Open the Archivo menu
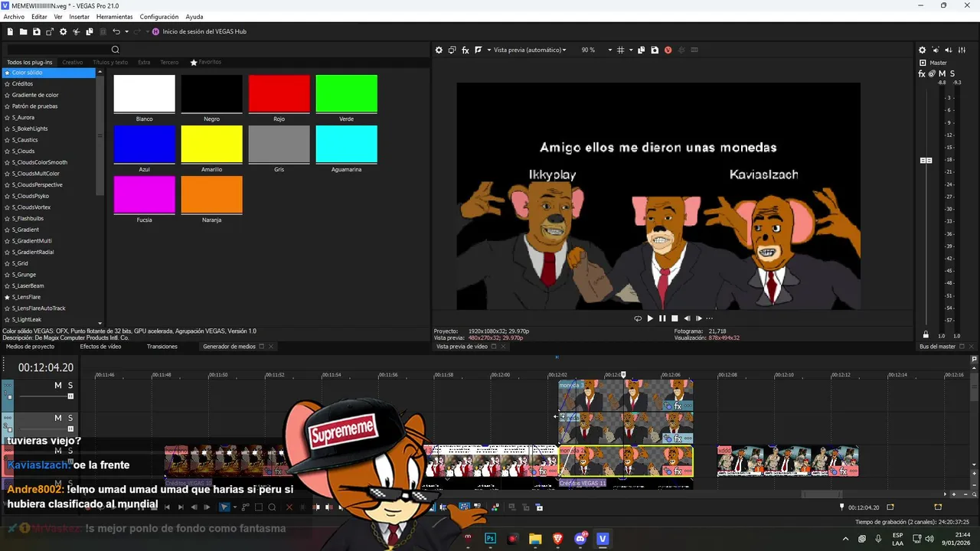Screen dimensions: 980x551 pos(14,17)
